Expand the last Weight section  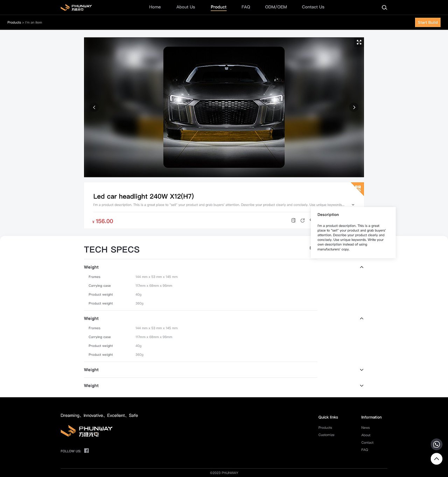[x=362, y=386]
